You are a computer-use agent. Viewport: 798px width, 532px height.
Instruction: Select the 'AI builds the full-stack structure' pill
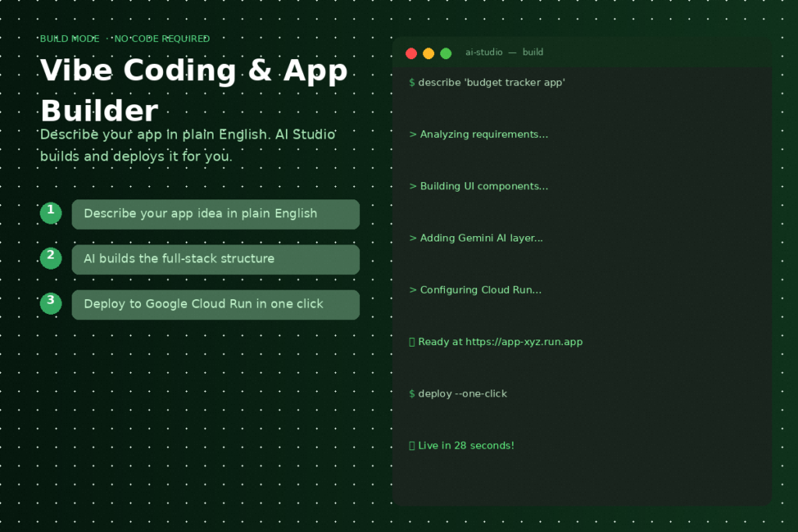(215, 259)
